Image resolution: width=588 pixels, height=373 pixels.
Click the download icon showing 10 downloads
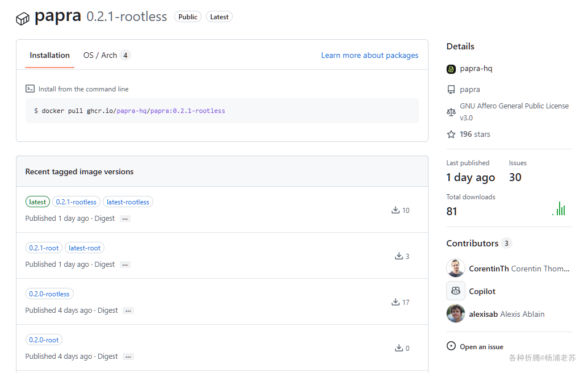(395, 210)
